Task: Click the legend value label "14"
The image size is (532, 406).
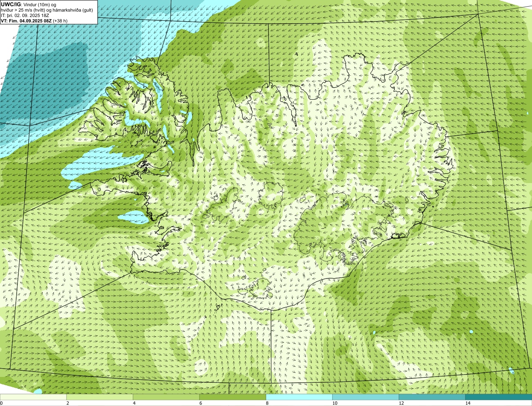Action: click(468, 403)
